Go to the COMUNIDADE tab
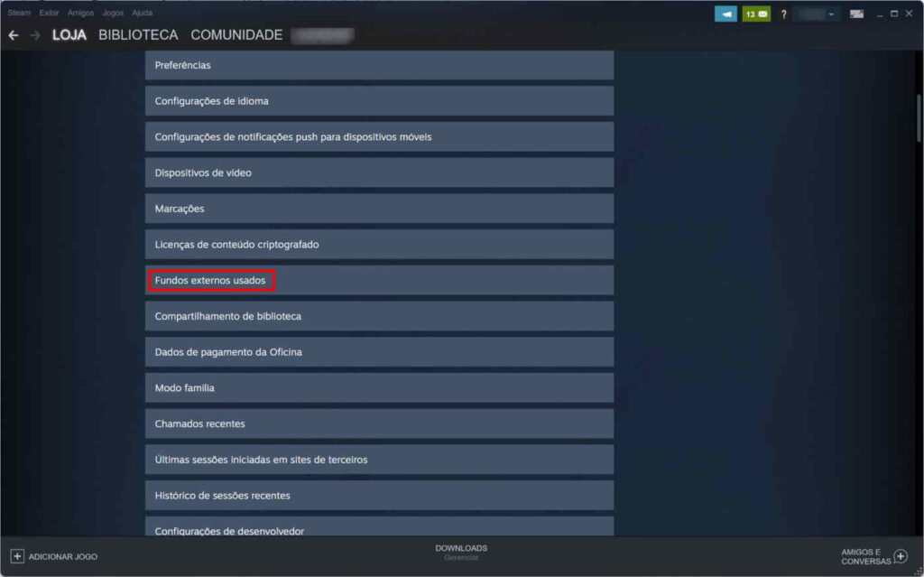 click(236, 35)
